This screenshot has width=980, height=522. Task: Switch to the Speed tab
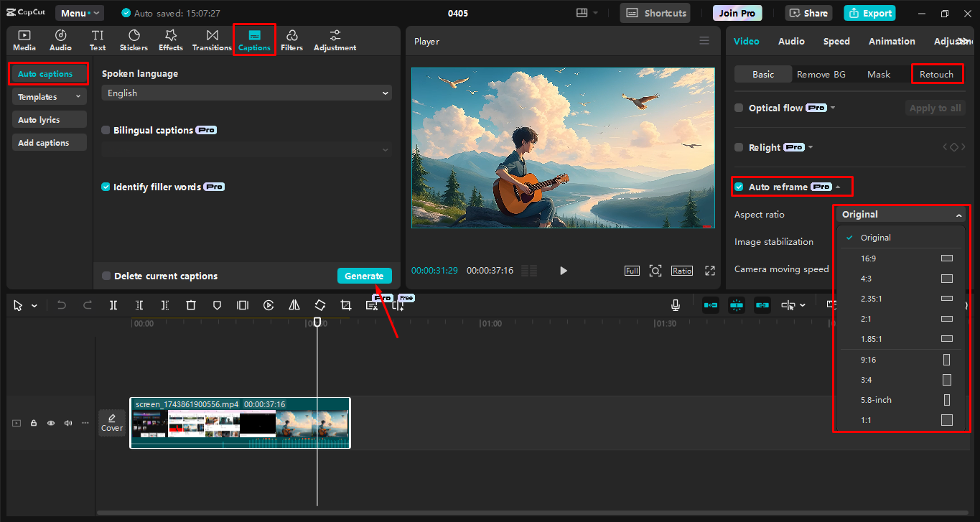coord(836,42)
